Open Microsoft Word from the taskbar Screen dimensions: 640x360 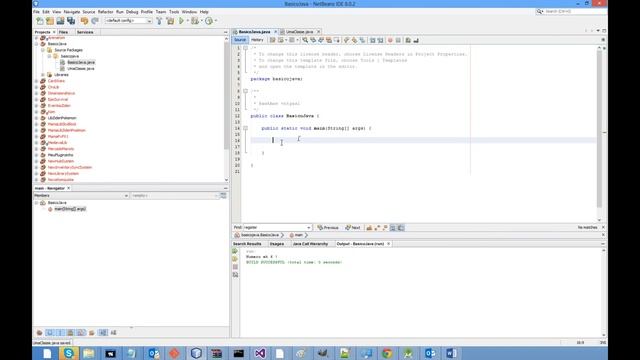451,353
